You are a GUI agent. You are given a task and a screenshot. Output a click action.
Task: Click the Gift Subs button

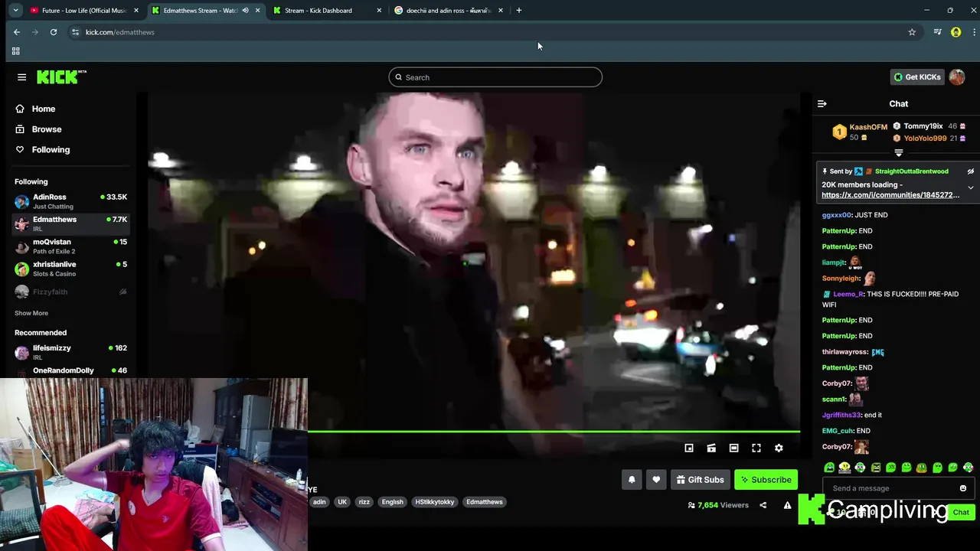[x=700, y=480]
